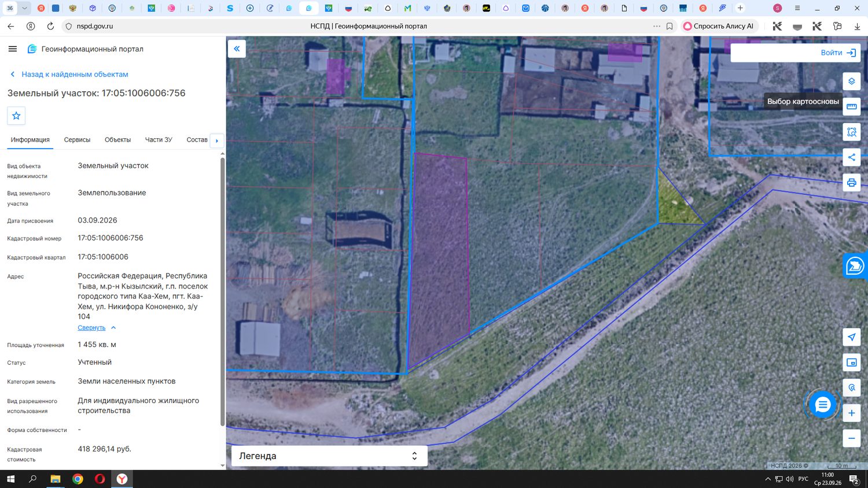Add the land plot to favorites (star)
868x488 pixels.
pyautogui.click(x=16, y=116)
